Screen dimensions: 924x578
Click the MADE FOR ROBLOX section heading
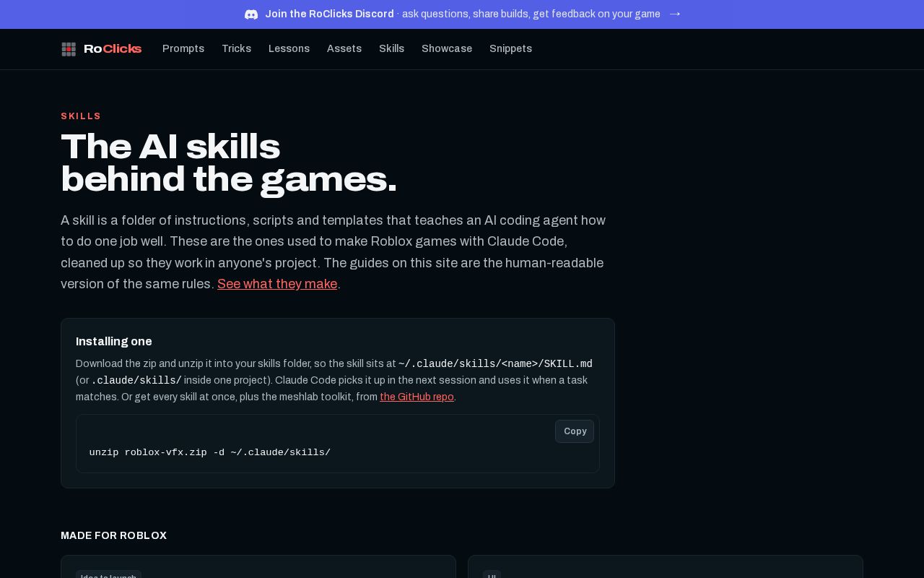[x=113, y=535]
